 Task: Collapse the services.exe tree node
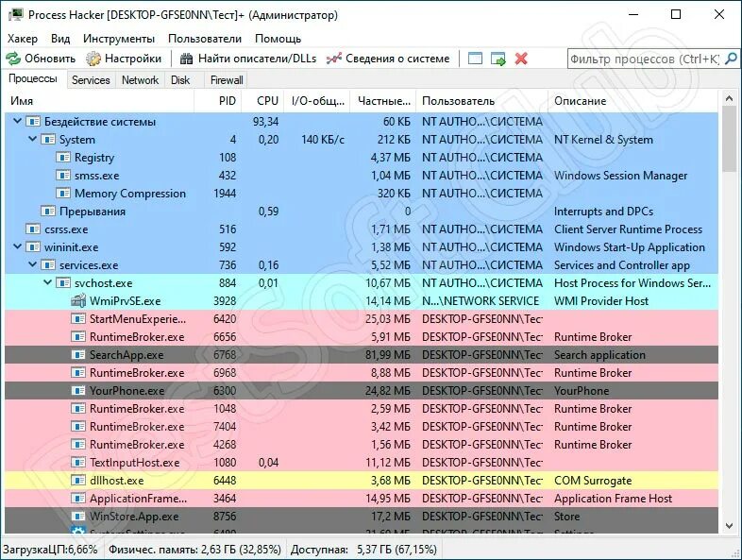pos(32,264)
